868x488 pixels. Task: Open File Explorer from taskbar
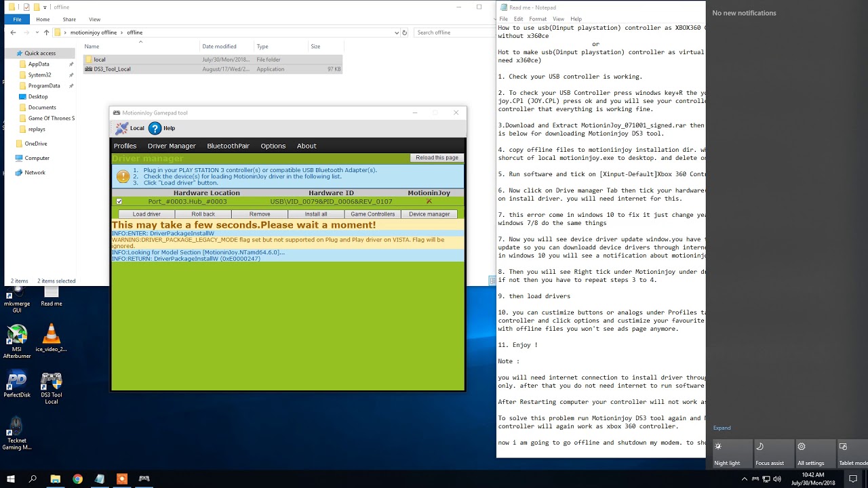(56, 479)
